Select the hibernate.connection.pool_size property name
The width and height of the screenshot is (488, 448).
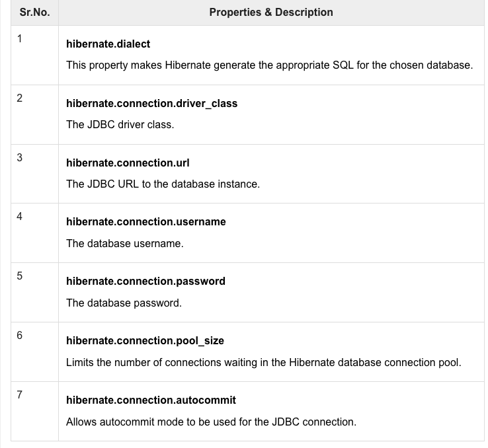145,341
